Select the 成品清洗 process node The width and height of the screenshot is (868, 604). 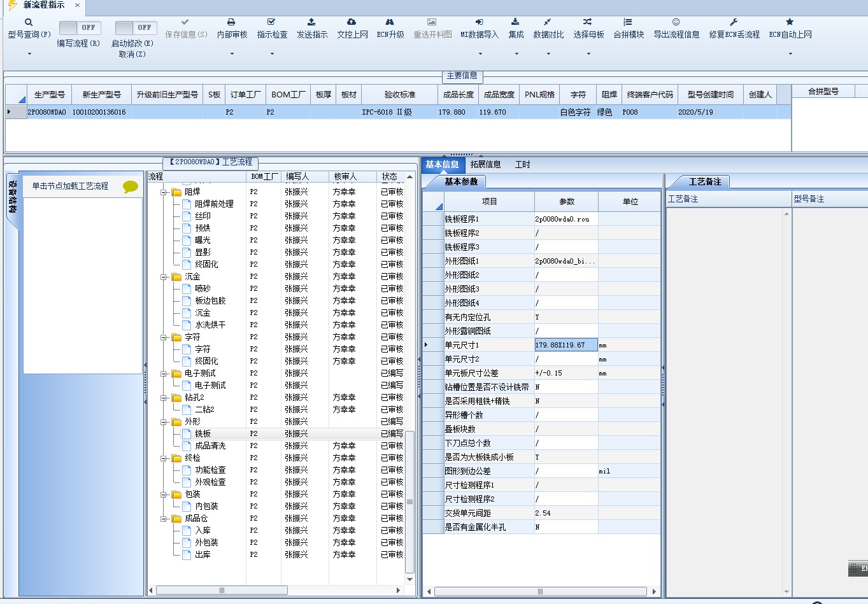(x=210, y=446)
